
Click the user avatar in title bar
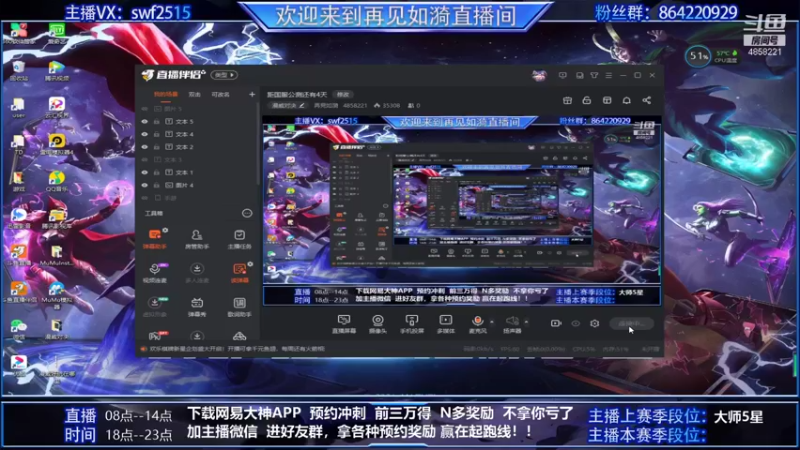pos(539,76)
